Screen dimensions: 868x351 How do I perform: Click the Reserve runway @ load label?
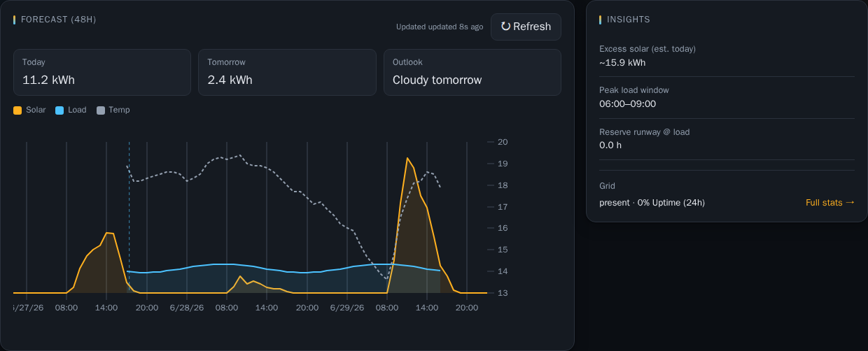point(645,132)
